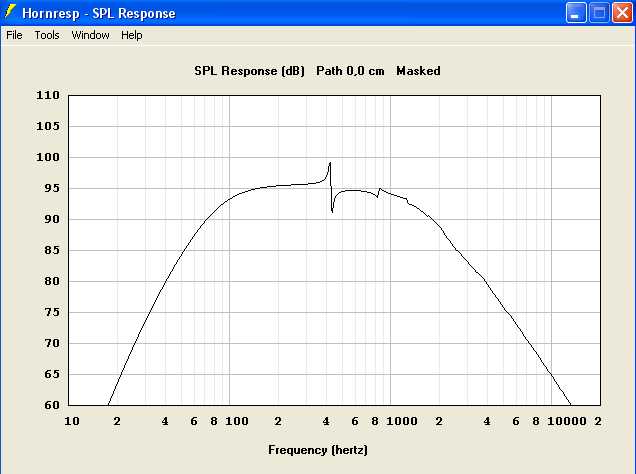Click the 100 Hz x-axis label
The height and width of the screenshot is (474, 636).
click(237, 421)
